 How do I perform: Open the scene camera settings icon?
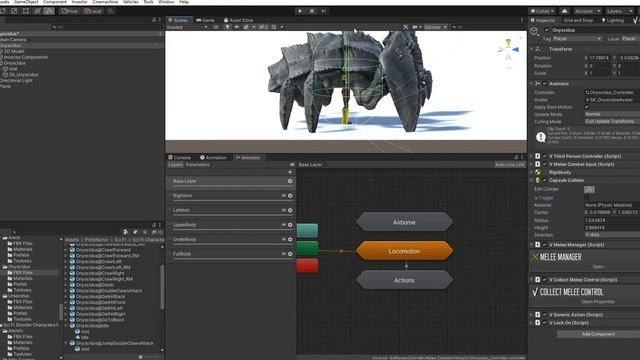click(415, 27)
